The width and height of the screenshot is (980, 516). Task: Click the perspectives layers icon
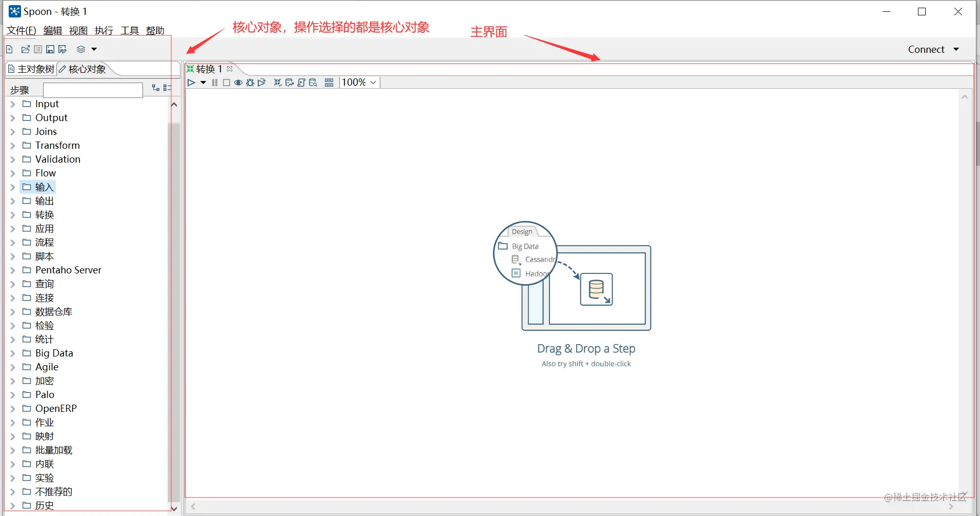(x=81, y=49)
